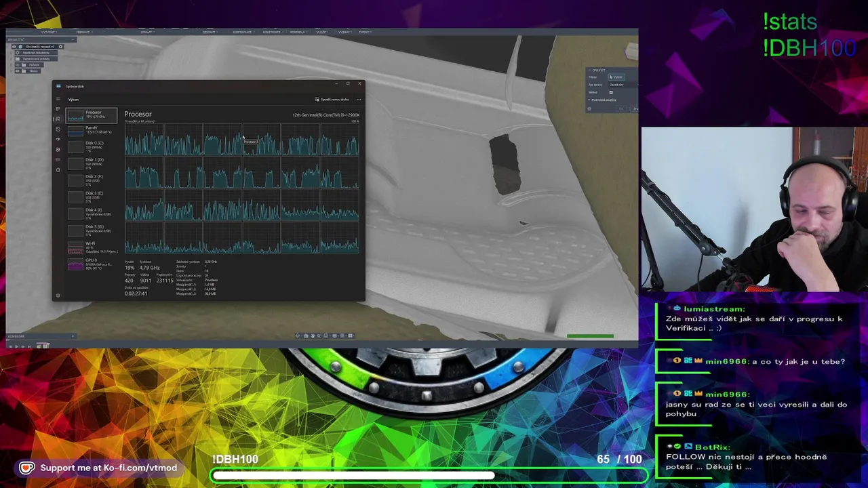Open 'Typ opravy' dropdown in OPRAVIT panel
868x488 pixels.
(623, 85)
